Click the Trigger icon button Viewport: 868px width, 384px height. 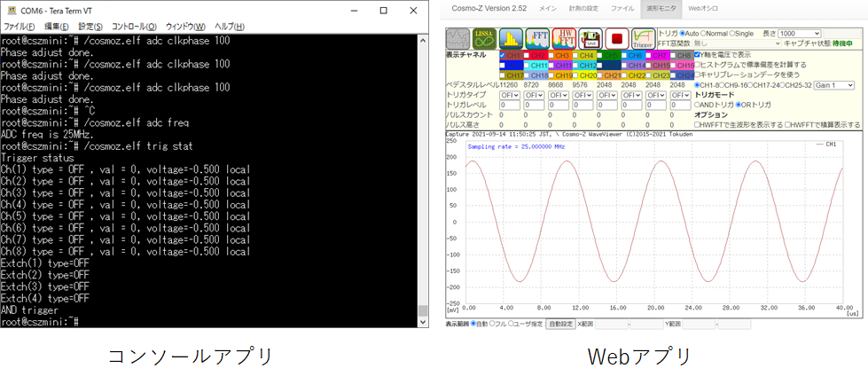[x=643, y=38]
